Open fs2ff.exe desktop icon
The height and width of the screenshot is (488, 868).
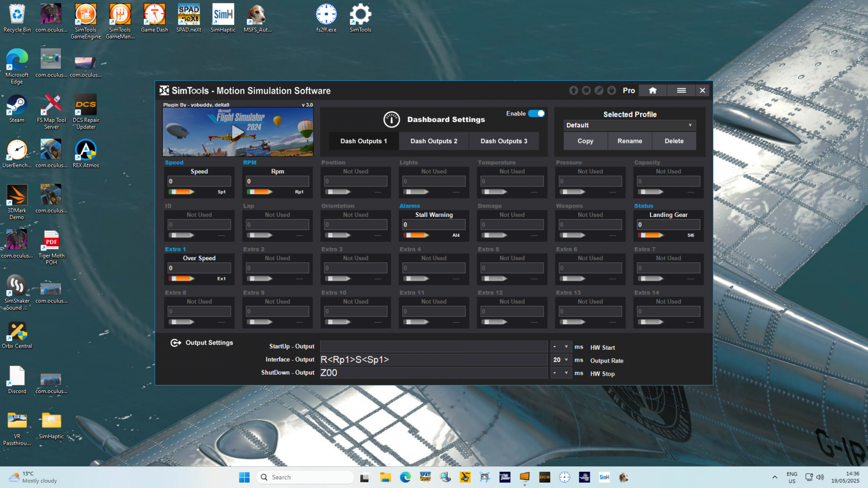[326, 18]
